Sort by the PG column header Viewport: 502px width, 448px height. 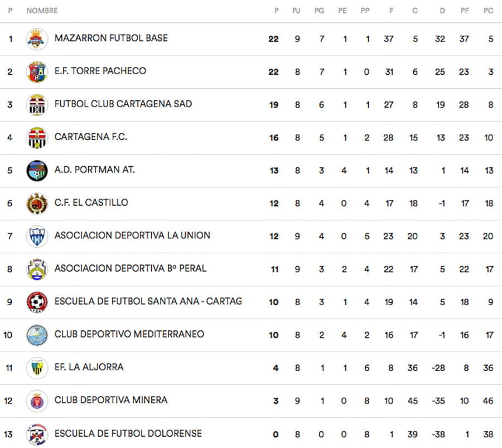pos(319,11)
